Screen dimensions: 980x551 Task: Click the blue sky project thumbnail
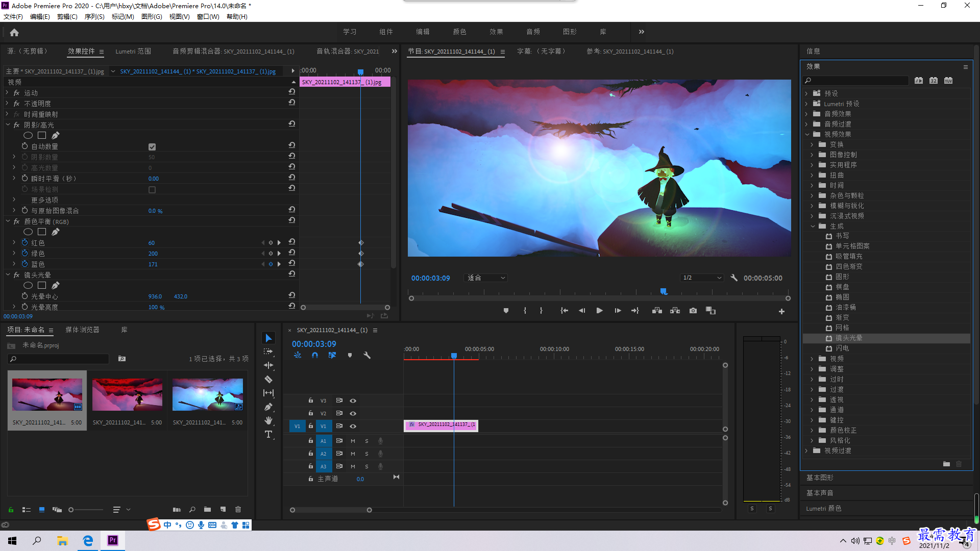click(x=207, y=395)
